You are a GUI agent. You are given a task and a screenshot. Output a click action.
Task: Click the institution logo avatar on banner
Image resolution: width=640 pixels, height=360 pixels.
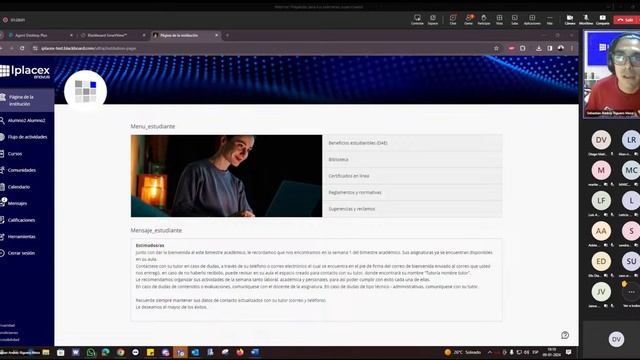(x=85, y=91)
